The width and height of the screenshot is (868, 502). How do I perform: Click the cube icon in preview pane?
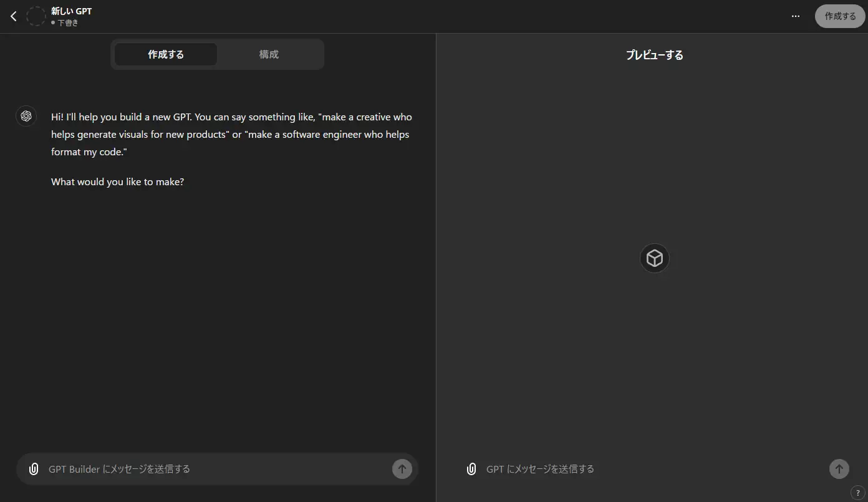coord(654,258)
